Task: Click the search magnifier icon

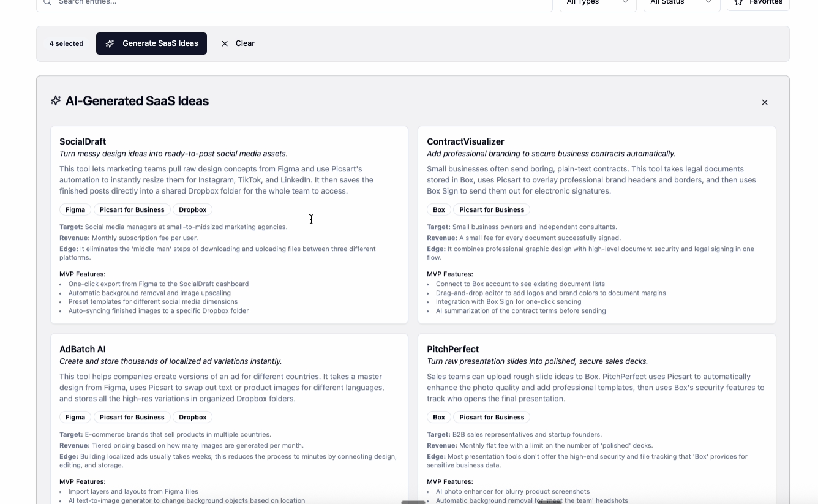Action: (47, 2)
